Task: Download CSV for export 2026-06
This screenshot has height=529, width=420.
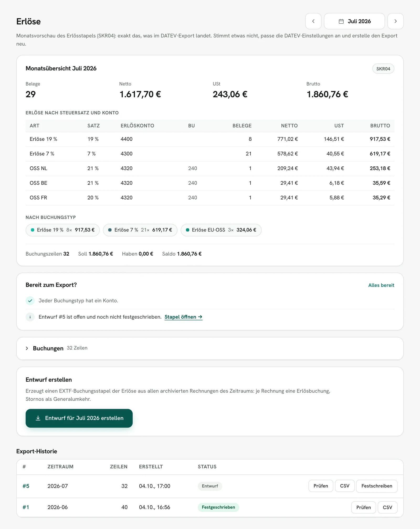Action: 387,507
